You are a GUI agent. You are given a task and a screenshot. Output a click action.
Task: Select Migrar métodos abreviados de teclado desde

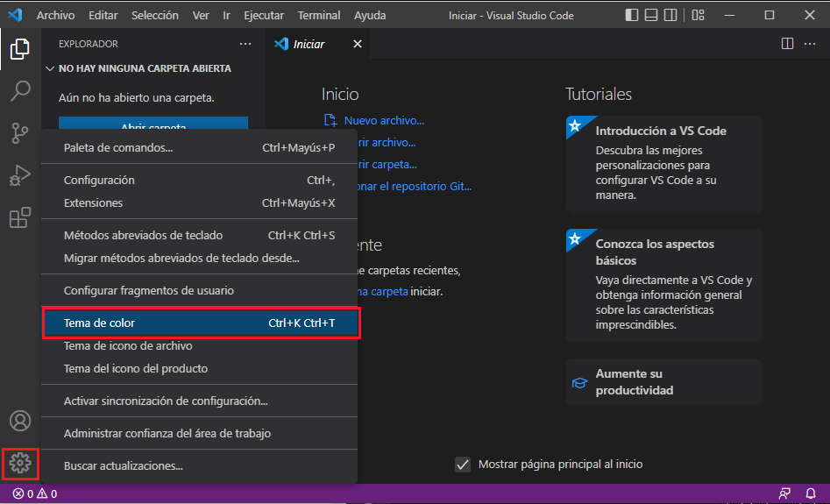click(x=199, y=258)
